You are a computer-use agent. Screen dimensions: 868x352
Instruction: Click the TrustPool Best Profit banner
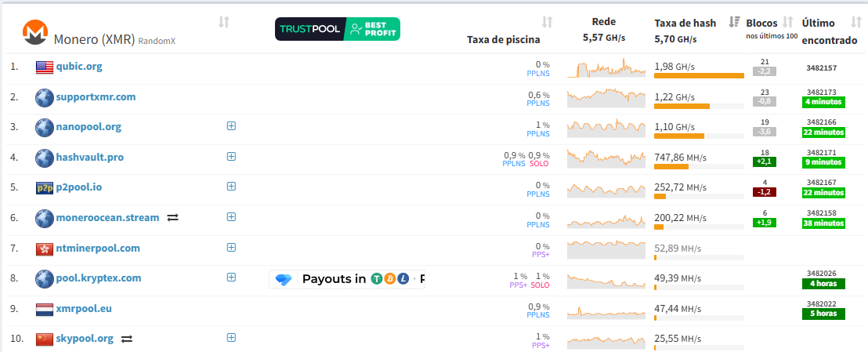pyautogui.click(x=338, y=29)
